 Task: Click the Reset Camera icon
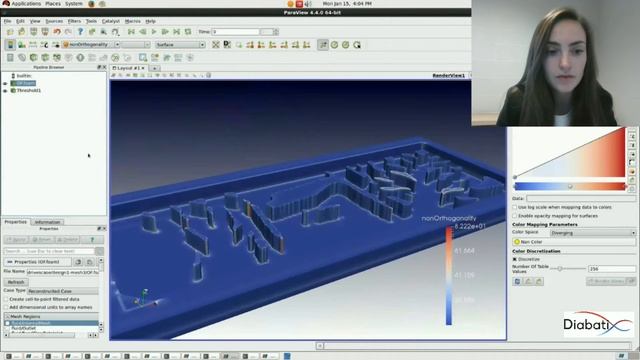coord(216,45)
